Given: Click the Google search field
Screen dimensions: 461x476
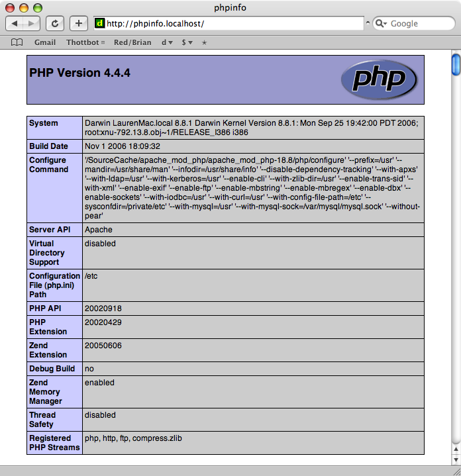Looking at the screenshot, I should (x=414, y=23).
